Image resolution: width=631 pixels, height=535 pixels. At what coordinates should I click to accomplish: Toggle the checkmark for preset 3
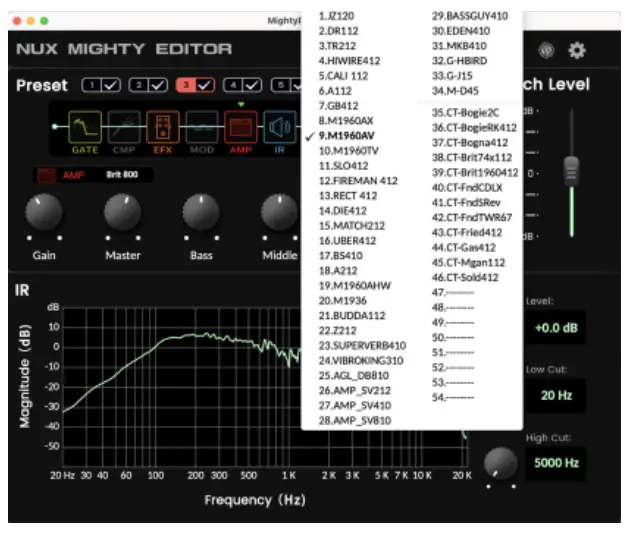[x=205, y=85]
